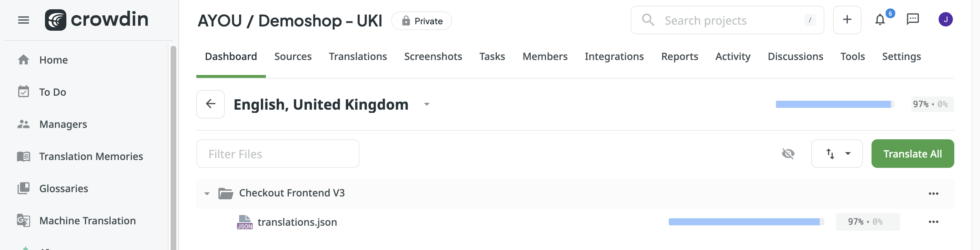The width and height of the screenshot is (980, 250).
Task: Switch to the Translations tab
Action: click(358, 57)
